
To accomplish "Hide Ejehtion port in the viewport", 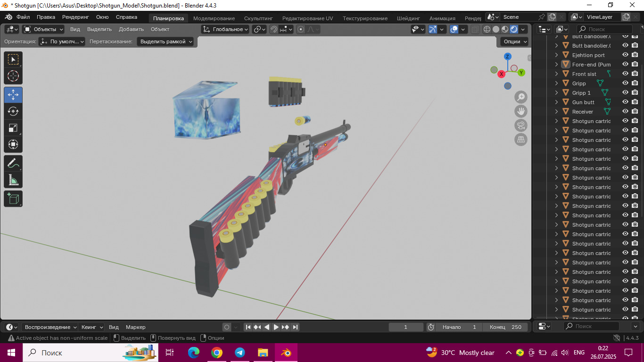I will coord(626,55).
